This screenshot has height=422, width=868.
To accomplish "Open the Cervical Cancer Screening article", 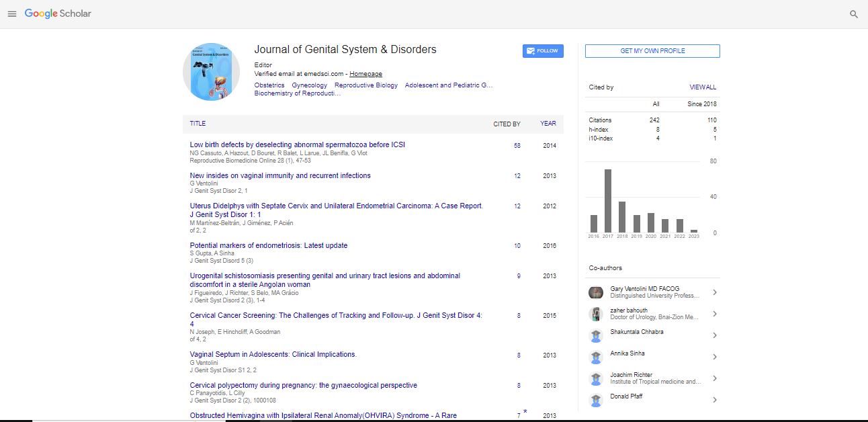I will (336, 319).
